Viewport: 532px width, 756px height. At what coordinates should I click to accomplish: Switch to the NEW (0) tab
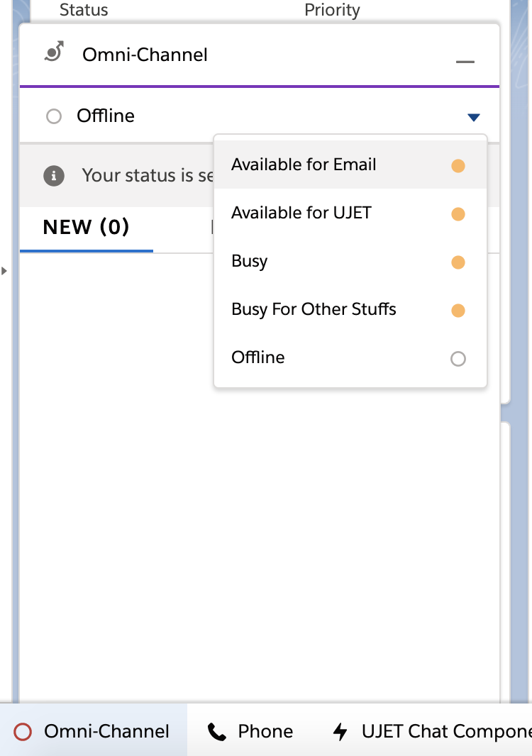(x=86, y=227)
